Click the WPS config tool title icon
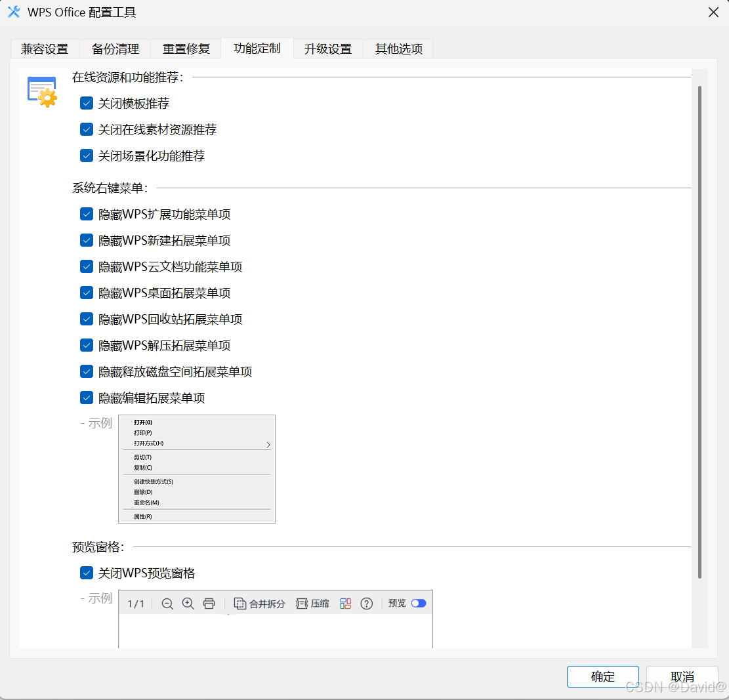Screen dimensions: 729x700 [14, 12]
